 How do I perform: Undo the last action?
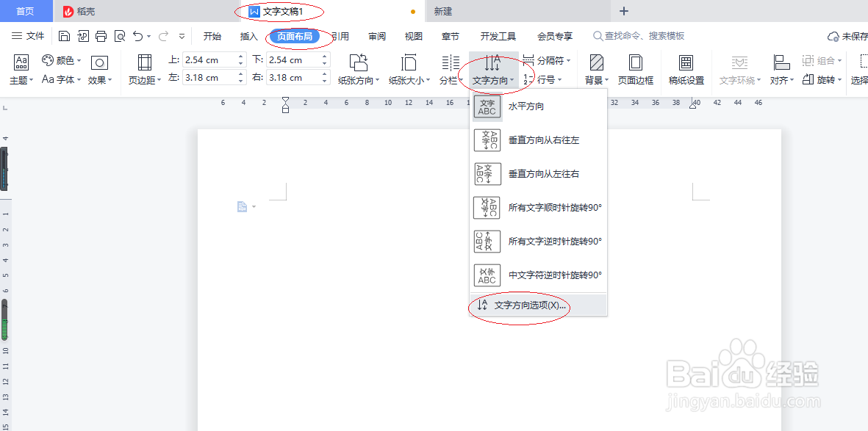pos(137,35)
